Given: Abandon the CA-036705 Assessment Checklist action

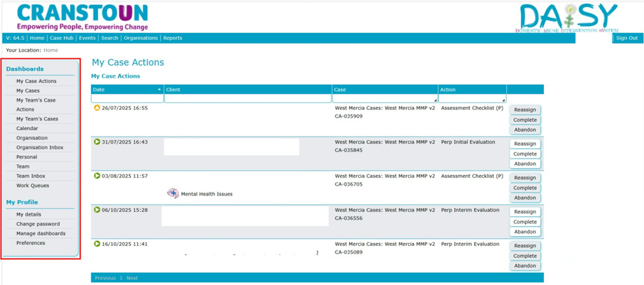Looking at the screenshot, I should [525, 198].
